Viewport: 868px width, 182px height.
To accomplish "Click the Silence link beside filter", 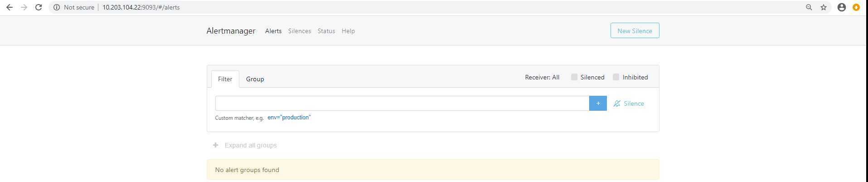I will (x=629, y=103).
